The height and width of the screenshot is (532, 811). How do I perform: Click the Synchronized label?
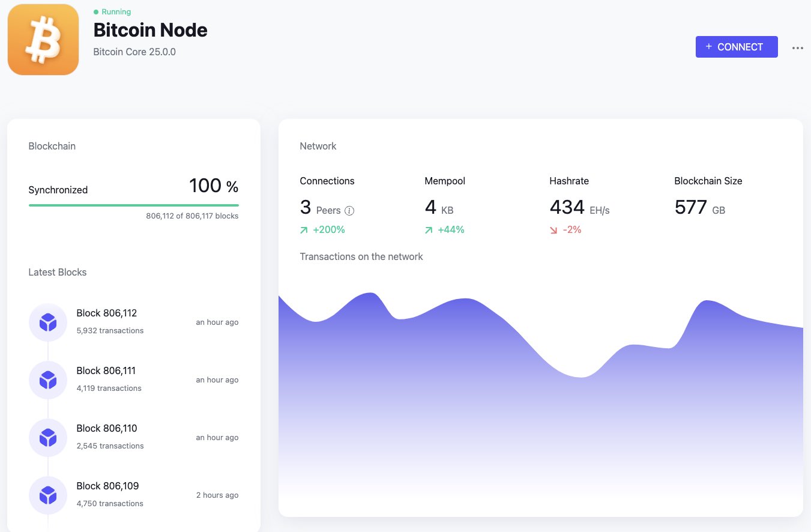pyautogui.click(x=58, y=190)
